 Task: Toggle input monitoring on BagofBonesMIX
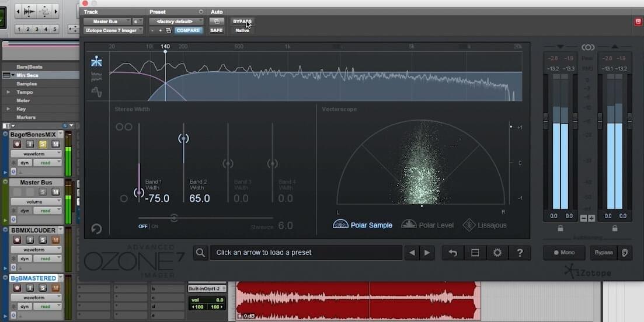pos(30,144)
